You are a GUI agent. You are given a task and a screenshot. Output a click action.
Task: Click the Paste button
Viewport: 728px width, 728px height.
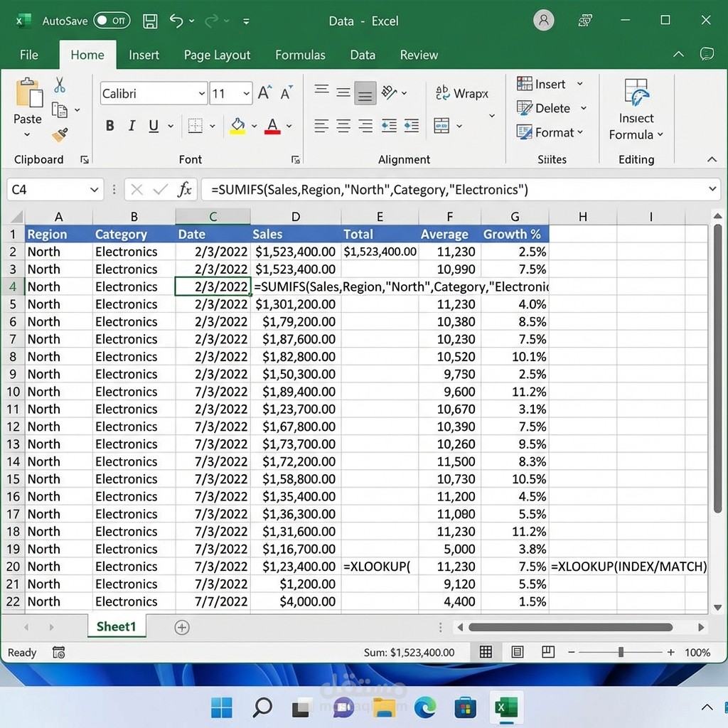[28, 108]
